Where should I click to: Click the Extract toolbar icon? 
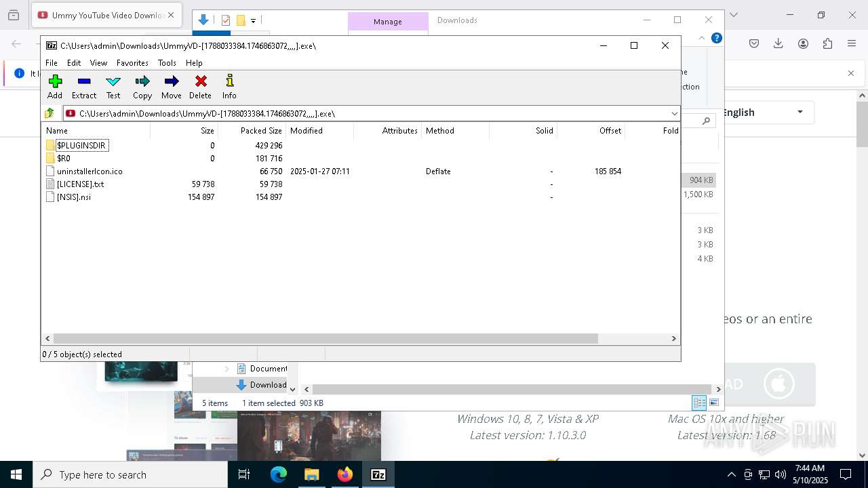[x=84, y=87]
